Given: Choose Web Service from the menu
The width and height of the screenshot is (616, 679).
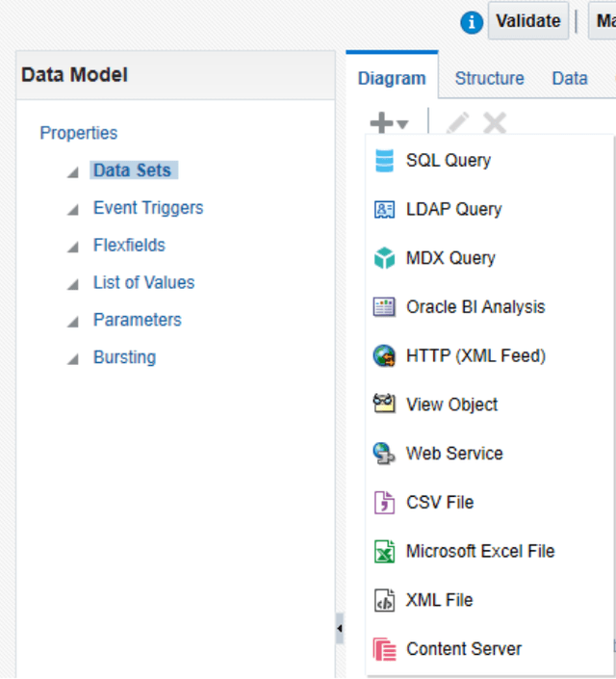Looking at the screenshot, I should [x=454, y=454].
